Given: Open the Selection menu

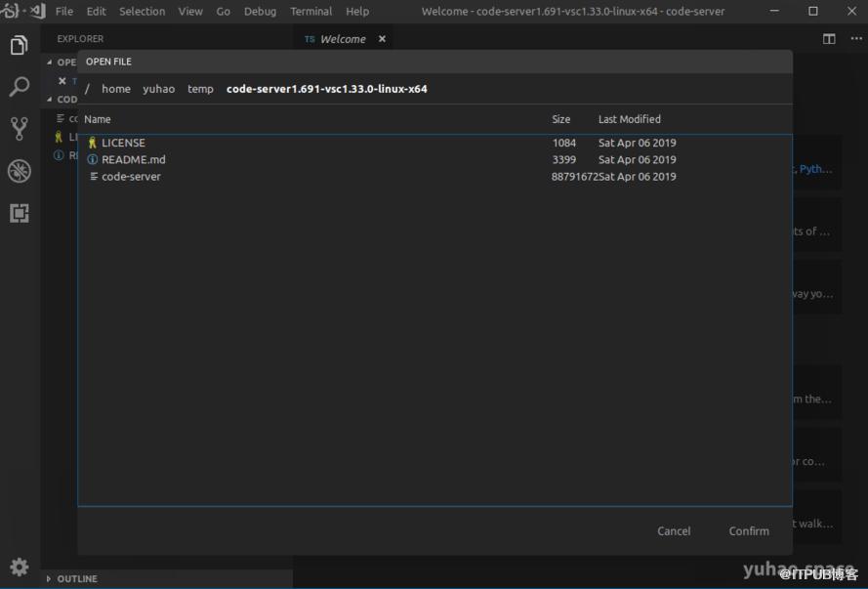Looking at the screenshot, I should (143, 11).
